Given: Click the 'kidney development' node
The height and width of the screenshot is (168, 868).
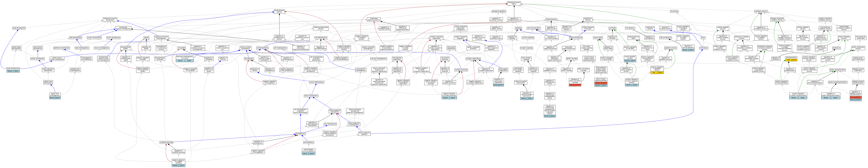Looking at the screenshot, I should [37, 59].
